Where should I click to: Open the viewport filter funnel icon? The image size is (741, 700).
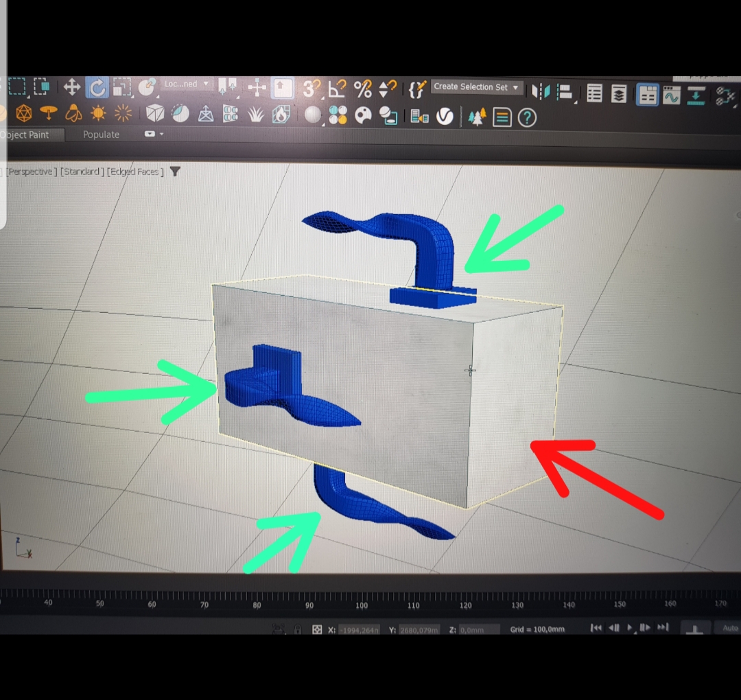[175, 172]
